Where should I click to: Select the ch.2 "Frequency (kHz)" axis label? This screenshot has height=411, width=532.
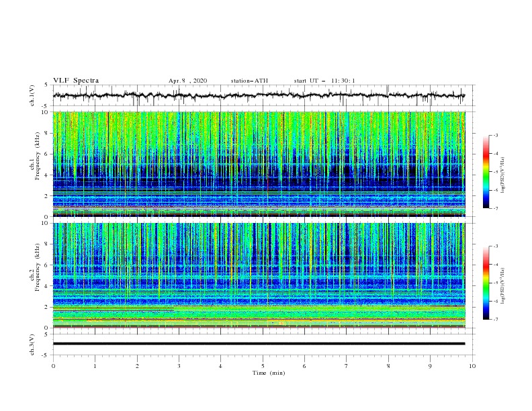pos(38,267)
